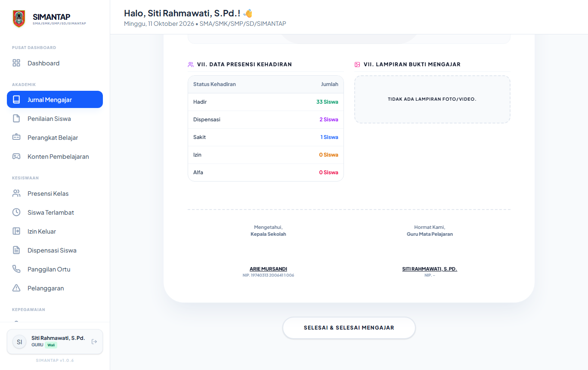Click the Siti Rahmawati profile card

coord(55,342)
